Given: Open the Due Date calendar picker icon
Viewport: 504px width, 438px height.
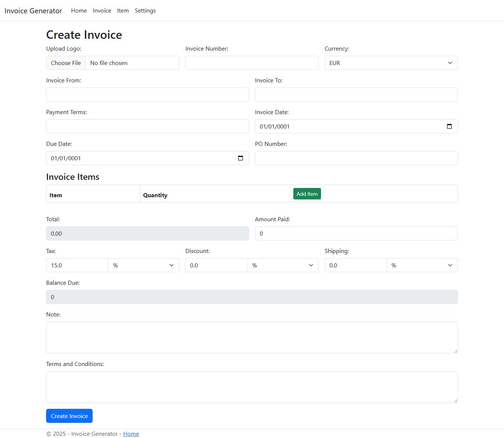Looking at the screenshot, I should pyautogui.click(x=241, y=158).
